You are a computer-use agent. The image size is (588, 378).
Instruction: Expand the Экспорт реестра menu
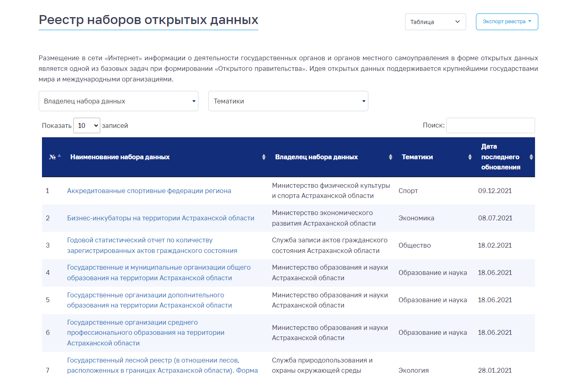tap(507, 22)
